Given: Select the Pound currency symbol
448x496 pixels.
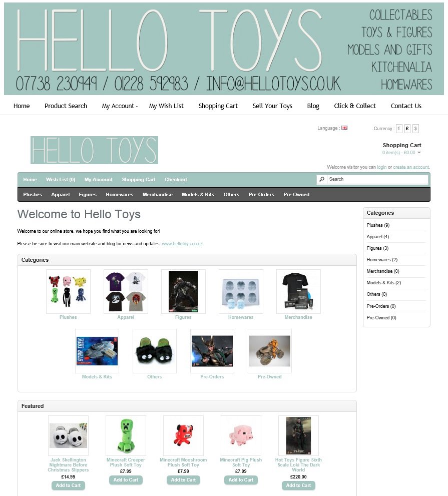Looking at the screenshot, I should tap(407, 129).
